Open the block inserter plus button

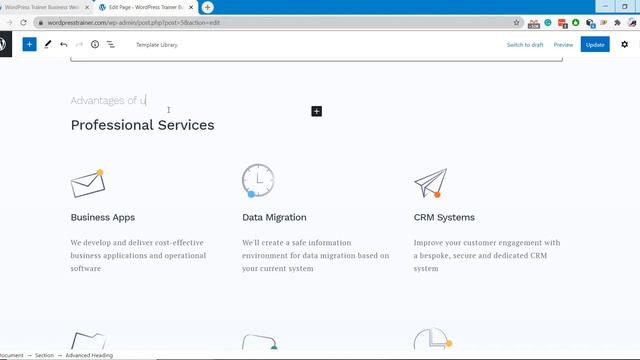[29, 44]
